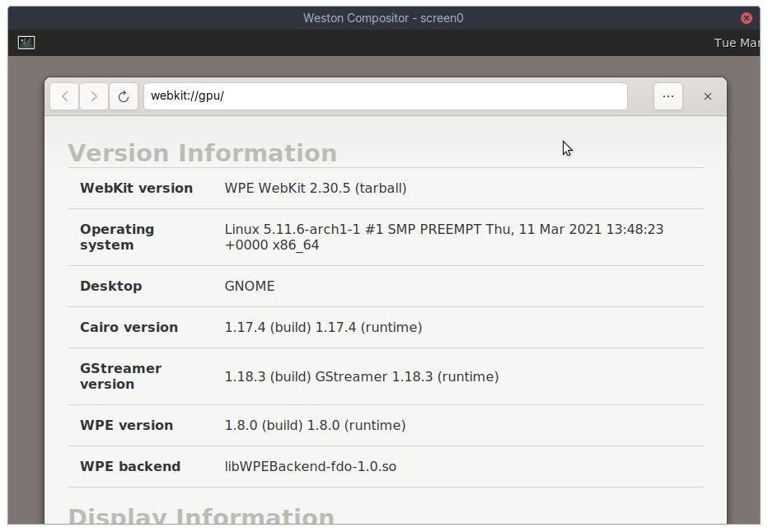Click the libWPEBackend-fdo-1.0.so value
Viewport: 768px width, 532px height.
point(311,466)
